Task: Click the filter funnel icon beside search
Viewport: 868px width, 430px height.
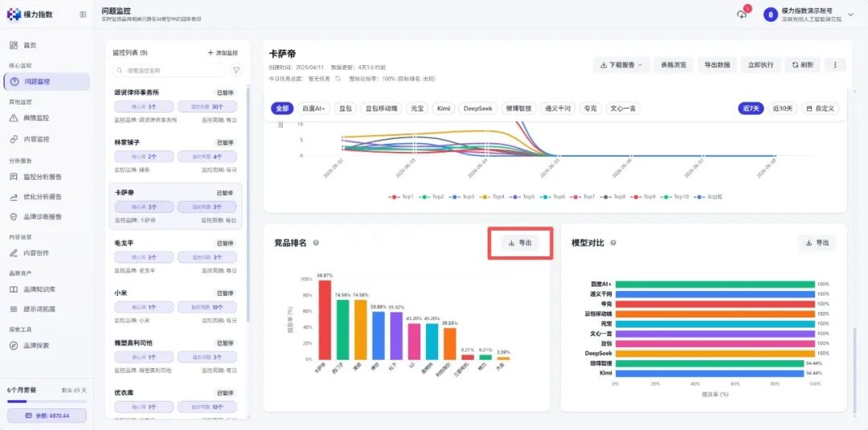Action: pyautogui.click(x=236, y=70)
